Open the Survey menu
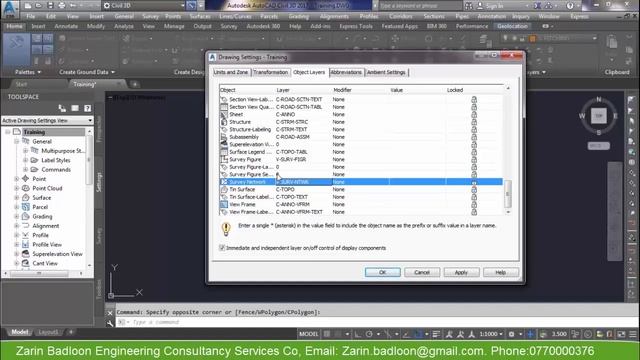Screen dimensions: 640x360 click(150, 16)
